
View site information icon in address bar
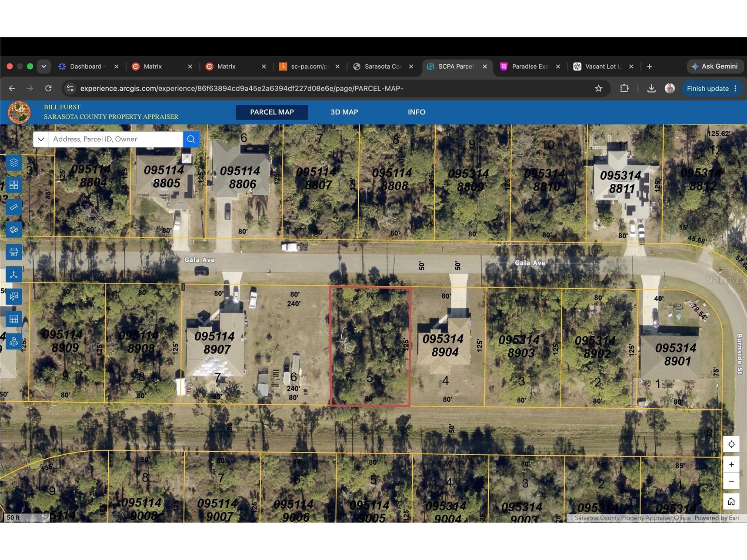(70, 88)
